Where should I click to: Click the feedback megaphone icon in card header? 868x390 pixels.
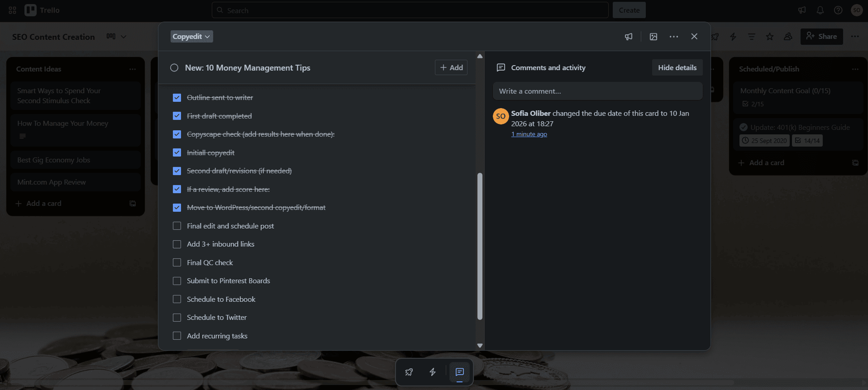pyautogui.click(x=629, y=37)
